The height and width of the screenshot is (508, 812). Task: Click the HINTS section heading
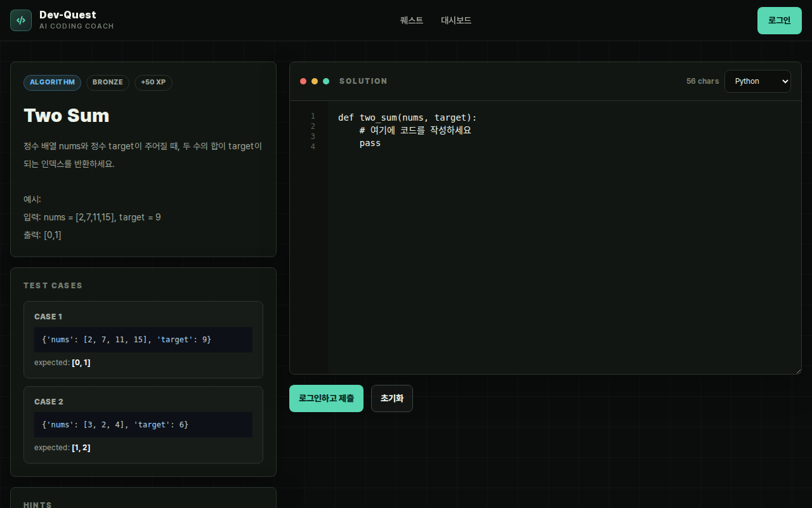tap(38, 505)
